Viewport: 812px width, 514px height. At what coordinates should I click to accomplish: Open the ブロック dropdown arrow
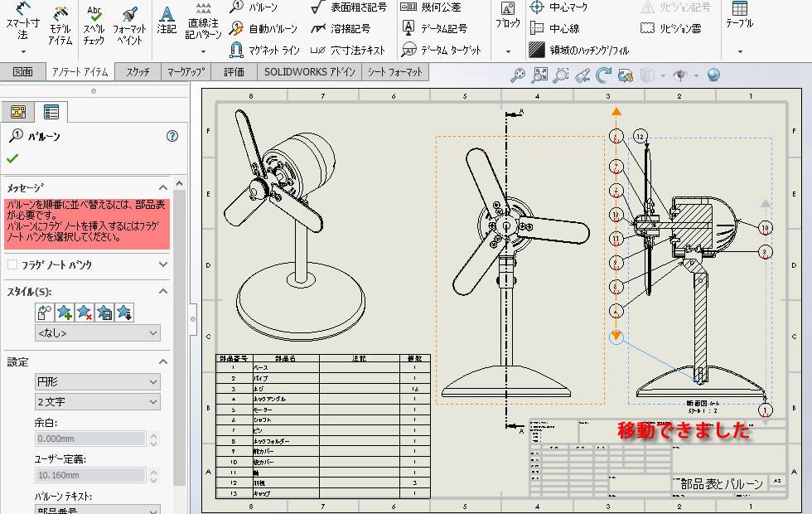507,51
